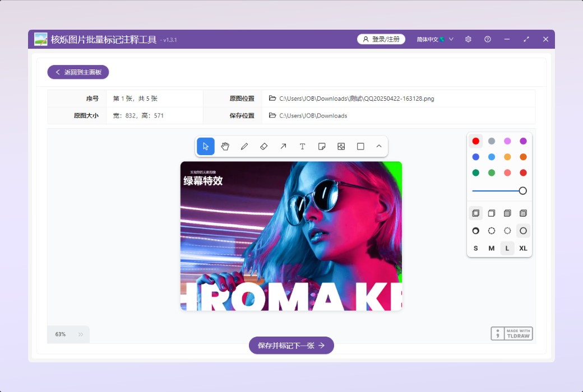Open the settings gear in title bar
Viewport: 583px width, 392px height.
point(468,39)
